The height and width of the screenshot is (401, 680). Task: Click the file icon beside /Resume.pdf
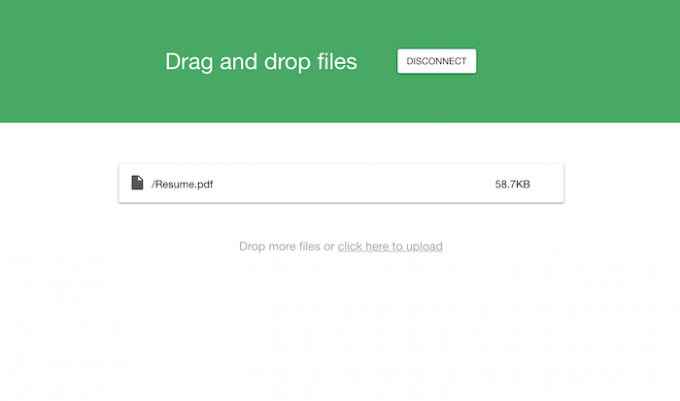pos(137,183)
